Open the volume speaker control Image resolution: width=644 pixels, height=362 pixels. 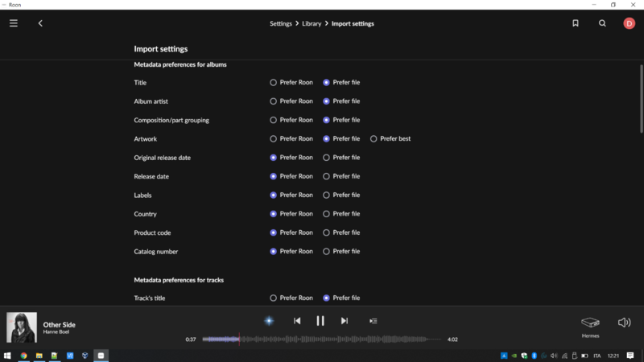point(624,323)
